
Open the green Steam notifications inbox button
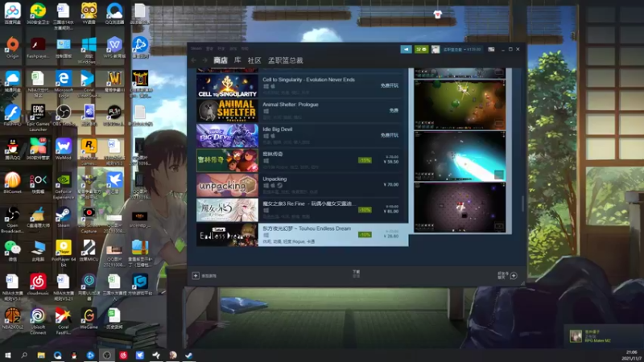tap(421, 49)
